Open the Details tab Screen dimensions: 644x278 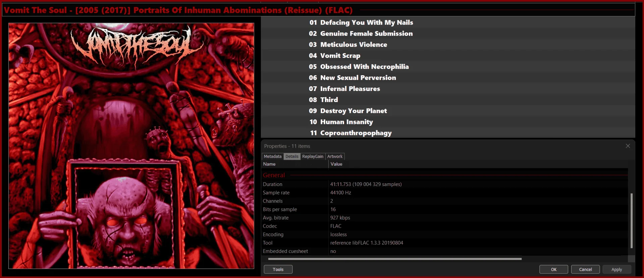tap(292, 156)
